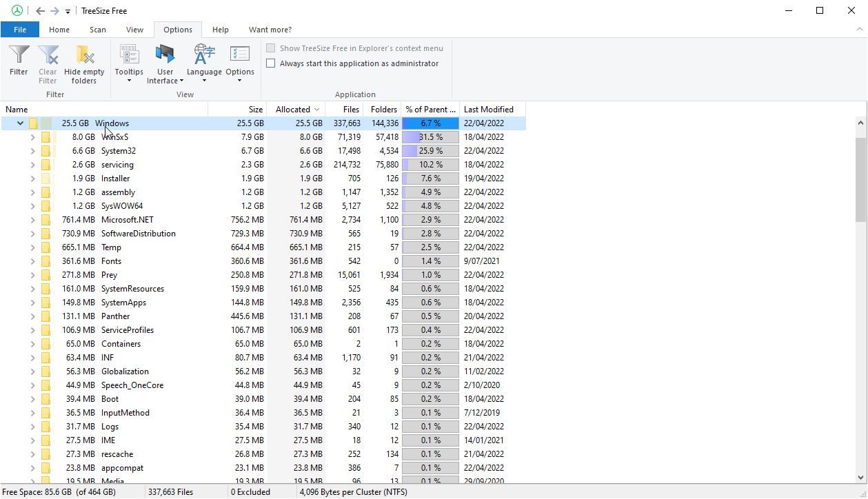The width and height of the screenshot is (868, 499).
Task: Click the percent bar for servicing folder
Action: tap(430, 165)
